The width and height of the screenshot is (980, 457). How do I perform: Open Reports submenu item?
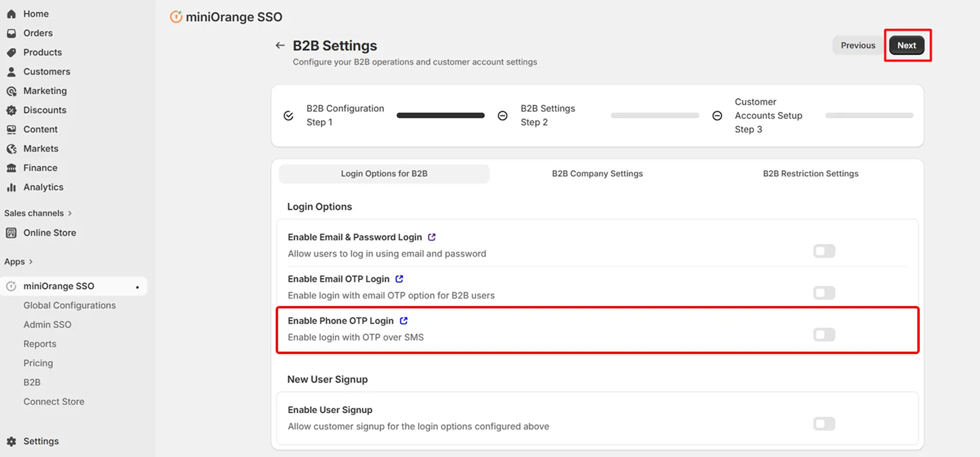coord(40,344)
